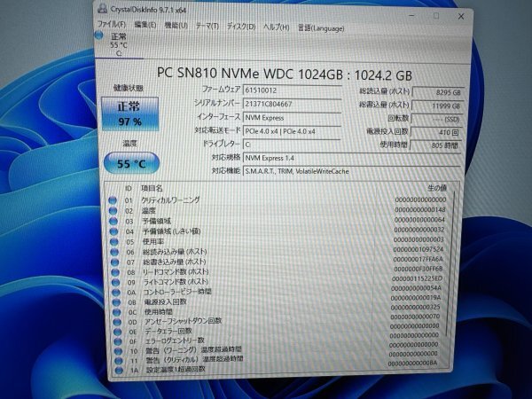Click the raw value 00000115225ED
This screenshot has height=399, width=532.
[x=417, y=278]
